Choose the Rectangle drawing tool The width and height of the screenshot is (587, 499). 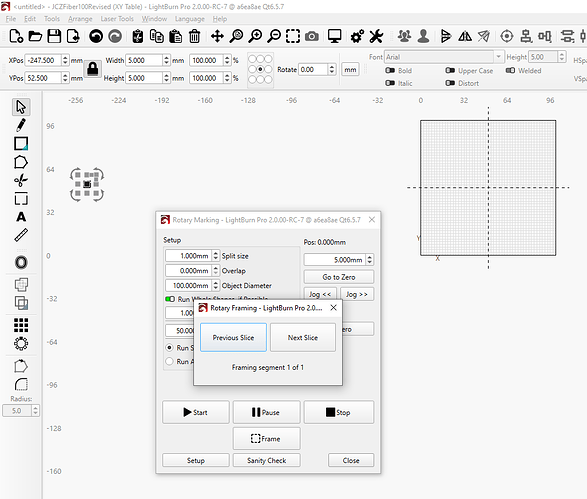pyautogui.click(x=21, y=143)
